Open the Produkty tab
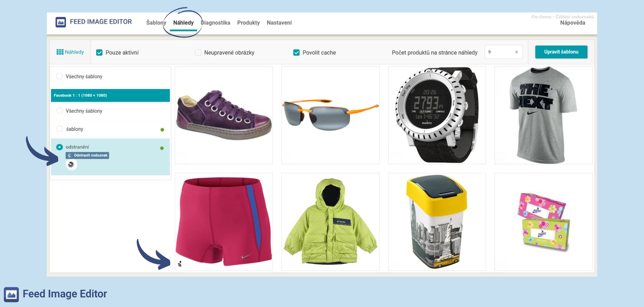Screen dimensions: 644x307 [x=248, y=23]
